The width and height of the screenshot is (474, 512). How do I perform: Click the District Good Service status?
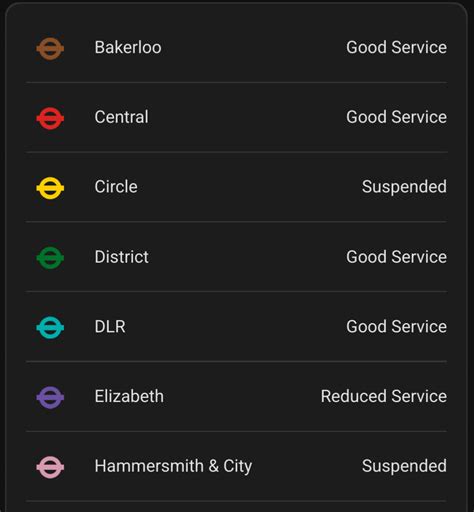pos(396,257)
